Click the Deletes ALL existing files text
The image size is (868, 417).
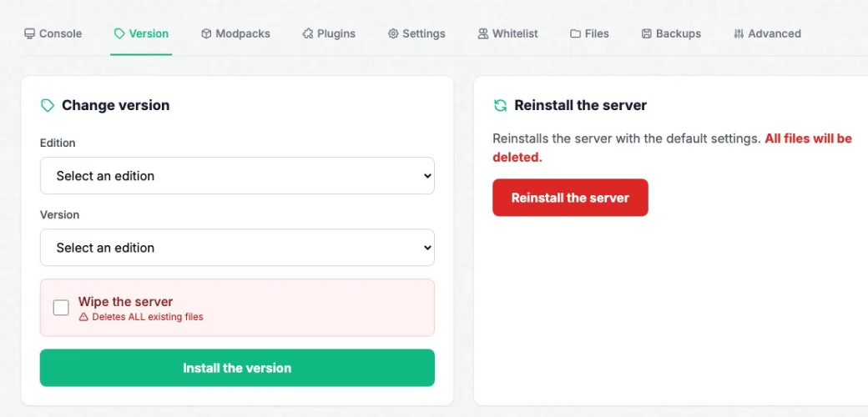[148, 317]
